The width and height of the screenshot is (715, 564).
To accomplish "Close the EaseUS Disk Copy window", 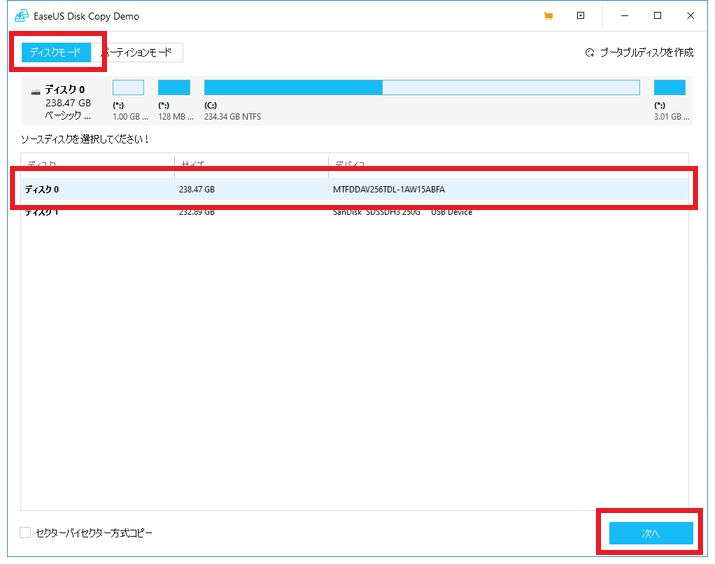I will (690, 16).
